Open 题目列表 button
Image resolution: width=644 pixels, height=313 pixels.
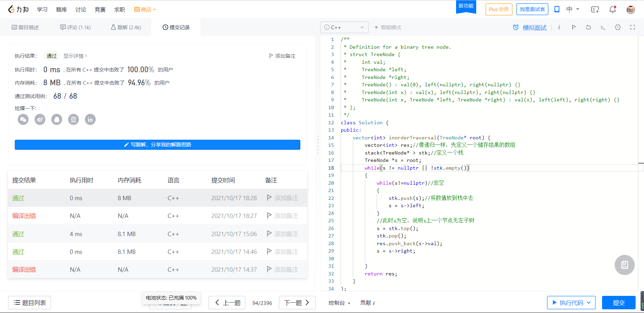[30, 303]
